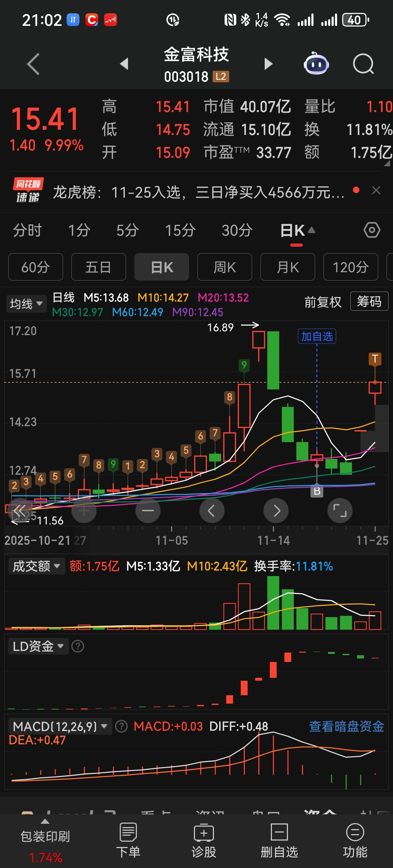The width and height of the screenshot is (393, 868).
Task: Open the MACD(12,26,9) indicator dropdown
Action: (60, 727)
